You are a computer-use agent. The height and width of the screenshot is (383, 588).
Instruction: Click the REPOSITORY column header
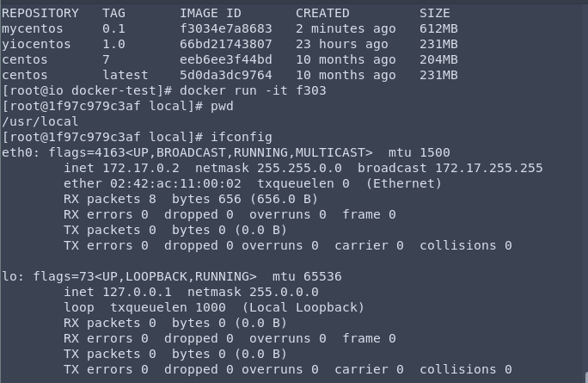coord(40,14)
